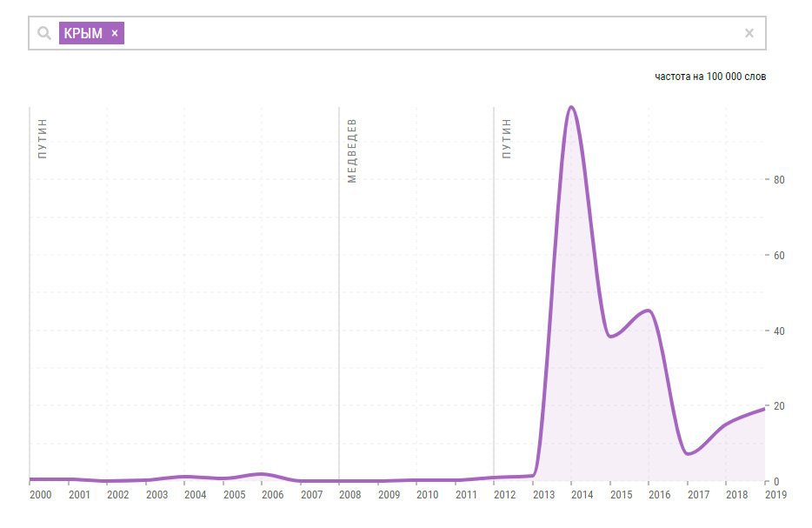Image resolution: width=812 pixels, height=528 pixels.
Task: Click the year label 2006
Action: [x=273, y=495]
